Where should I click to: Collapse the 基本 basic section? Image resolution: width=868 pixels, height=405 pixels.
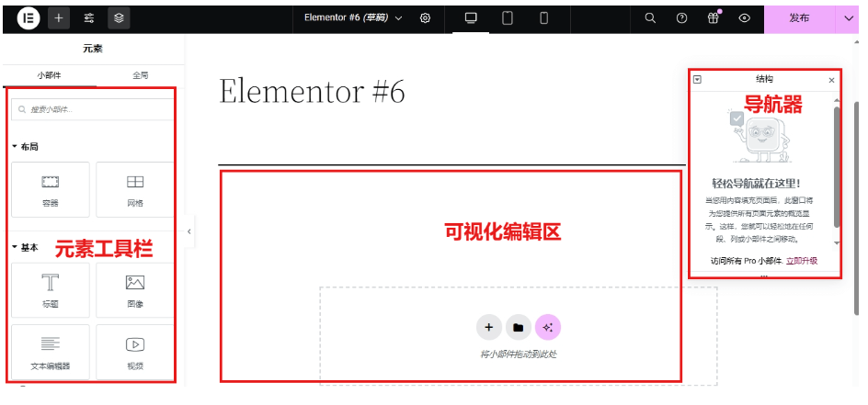(x=25, y=248)
